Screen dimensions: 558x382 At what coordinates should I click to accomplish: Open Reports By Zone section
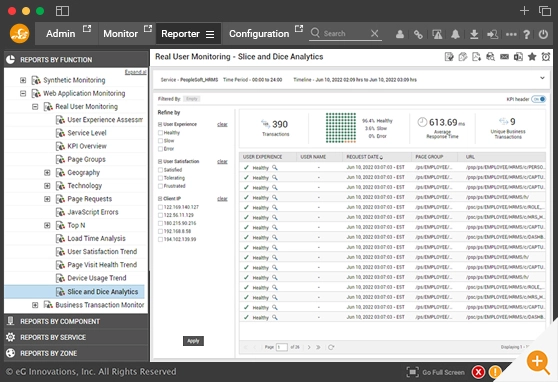point(76,353)
